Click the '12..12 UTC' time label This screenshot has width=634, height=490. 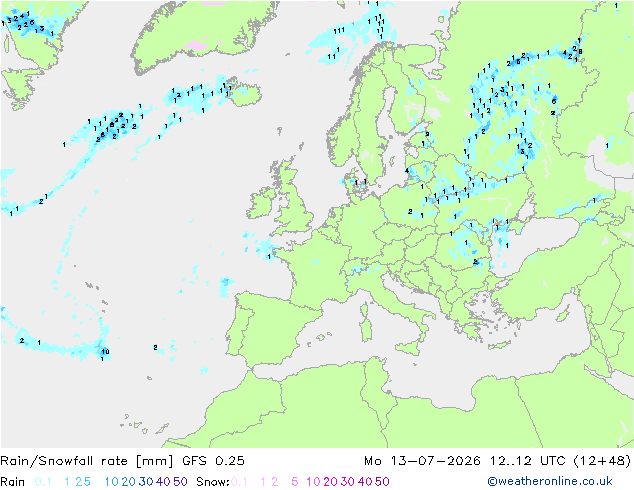[528, 460]
